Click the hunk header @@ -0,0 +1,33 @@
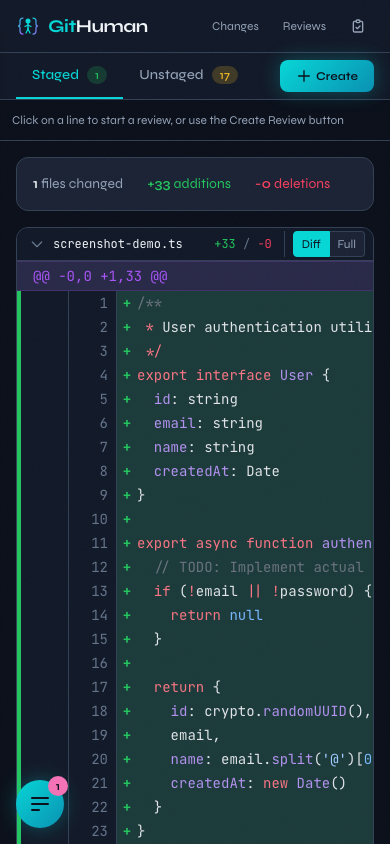 click(x=100, y=277)
